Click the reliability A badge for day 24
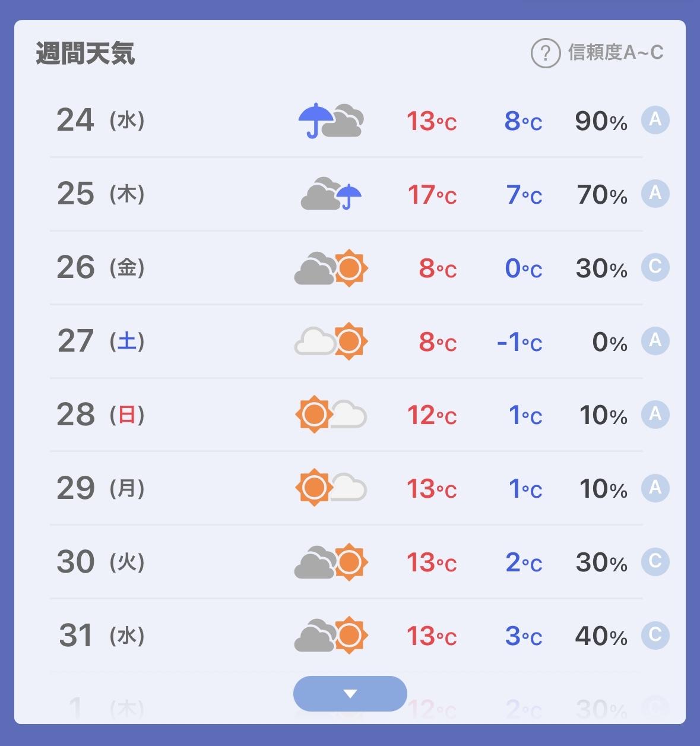Image resolution: width=700 pixels, height=746 pixels. pyautogui.click(x=655, y=120)
